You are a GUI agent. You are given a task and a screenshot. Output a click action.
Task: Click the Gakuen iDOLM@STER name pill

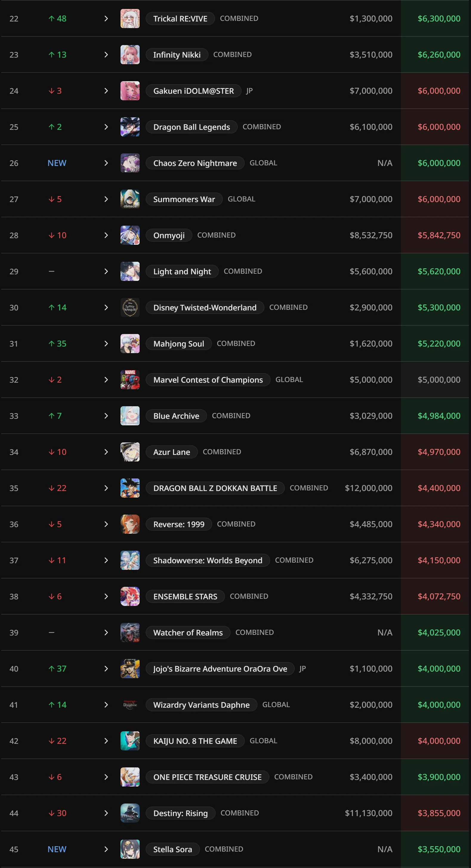click(194, 91)
